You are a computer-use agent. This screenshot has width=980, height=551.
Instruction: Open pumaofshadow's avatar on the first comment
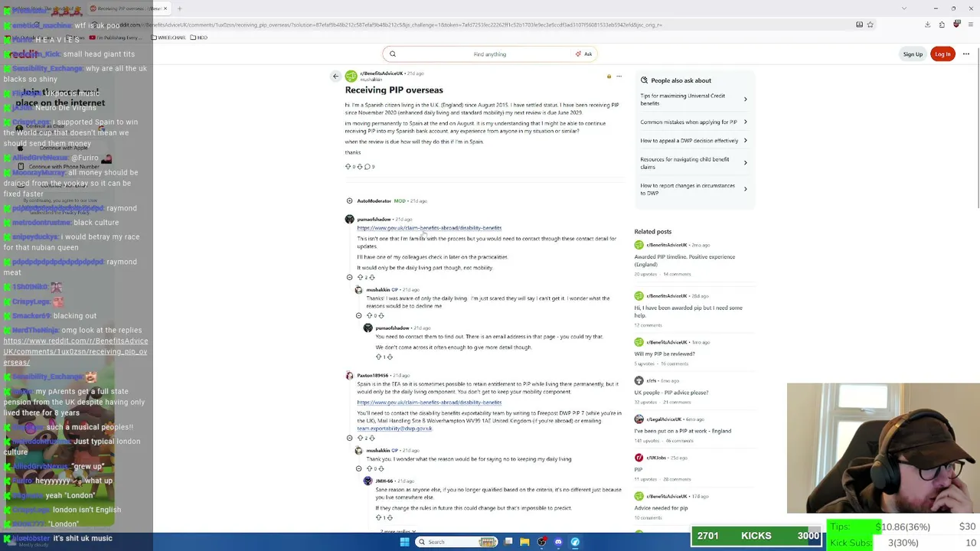[350, 220]
